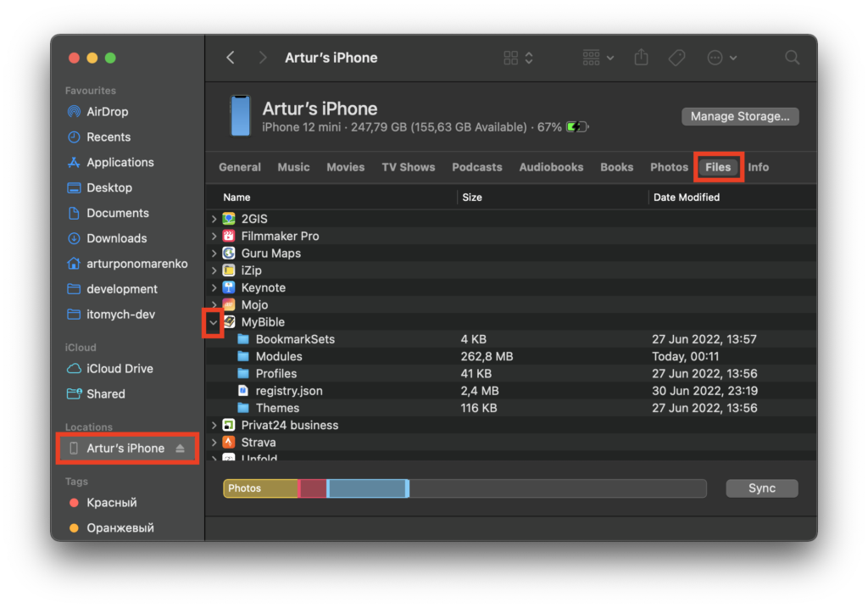Select the 2GIS app icon
This screenshot has height=608, width=868.
(x=229, y=220)
